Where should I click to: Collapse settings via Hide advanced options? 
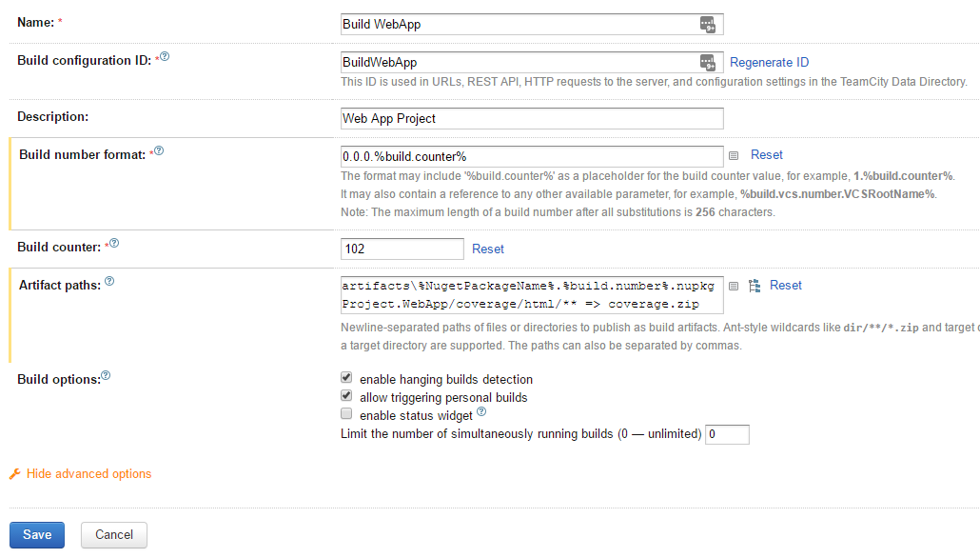tap(88, 474)
